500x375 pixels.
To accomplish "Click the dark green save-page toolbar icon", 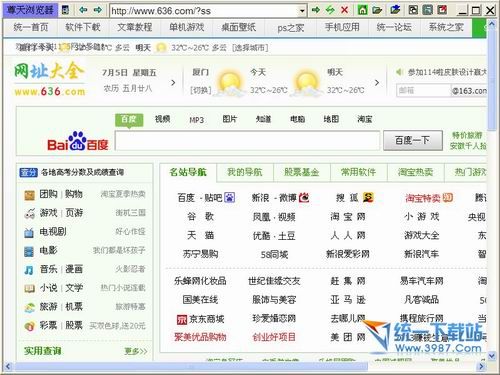I will click(x=428, y=10).
